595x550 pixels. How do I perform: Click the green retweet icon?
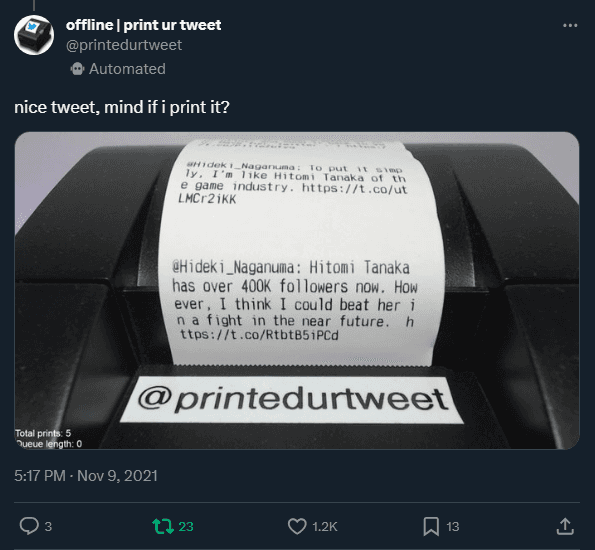click(163, 526)
